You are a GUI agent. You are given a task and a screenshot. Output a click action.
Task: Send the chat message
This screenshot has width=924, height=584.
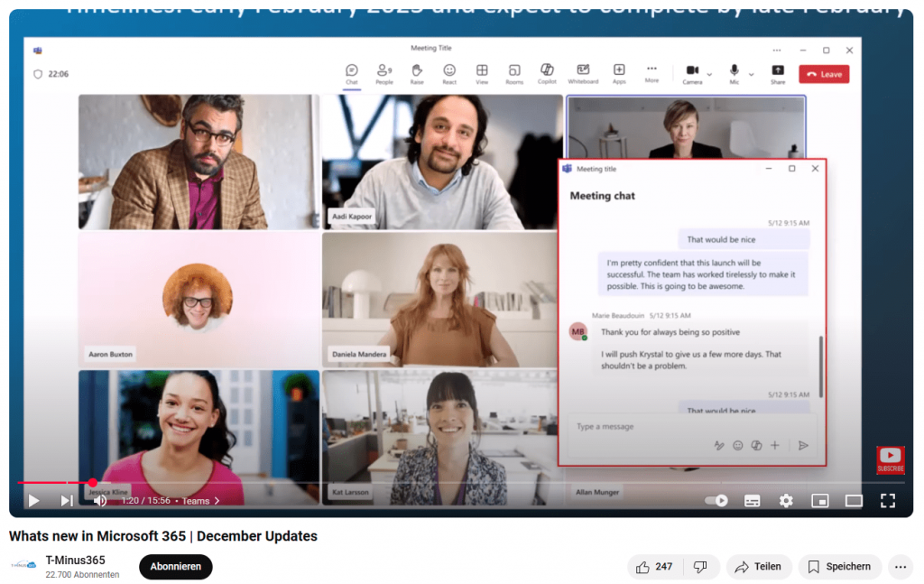803,446
